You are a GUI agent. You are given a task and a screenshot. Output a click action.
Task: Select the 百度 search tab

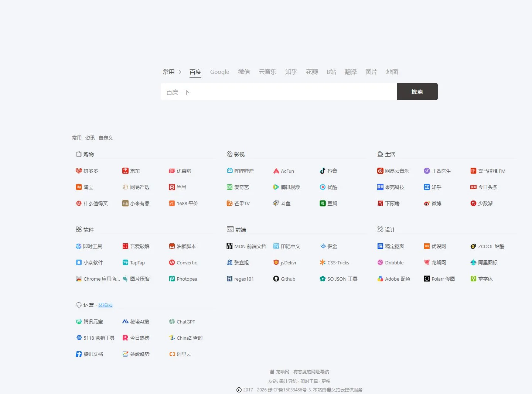(195, 72)
